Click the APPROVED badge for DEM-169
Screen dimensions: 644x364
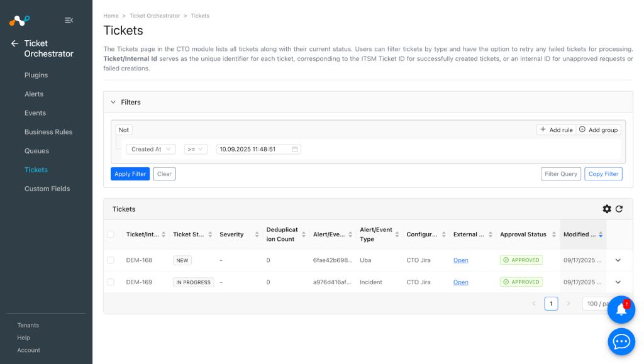pyautogui.click(x=521, y=282)
